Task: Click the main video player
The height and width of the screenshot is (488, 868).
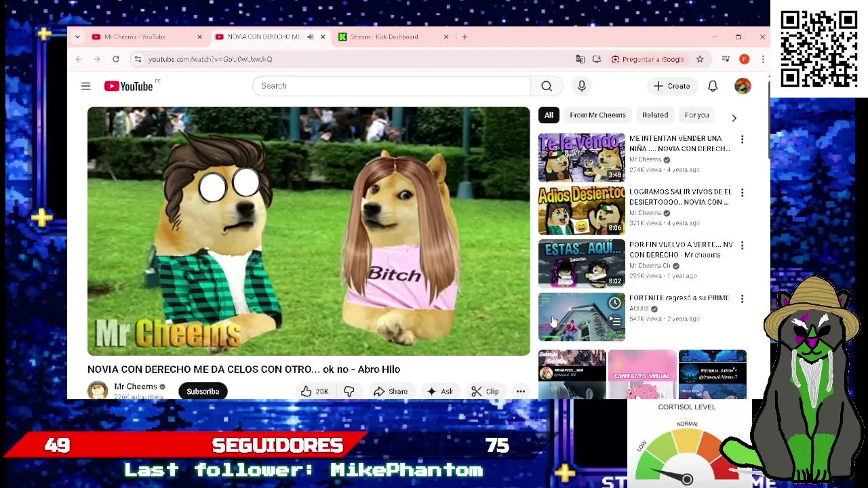Action: (x=309, y=231)
